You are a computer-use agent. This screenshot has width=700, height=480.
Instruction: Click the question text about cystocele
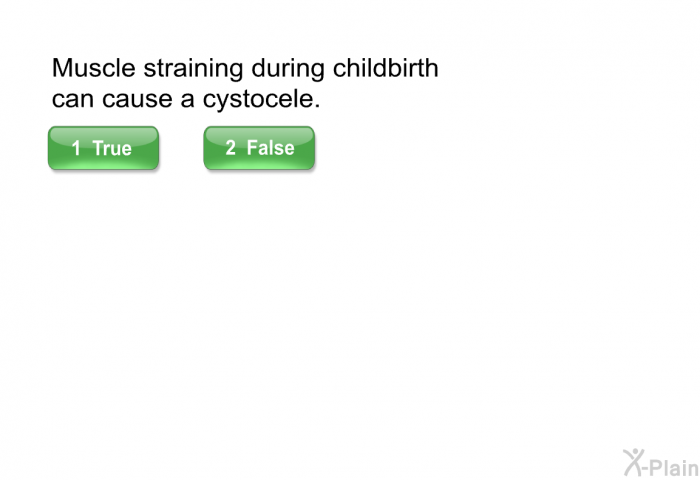245,83
